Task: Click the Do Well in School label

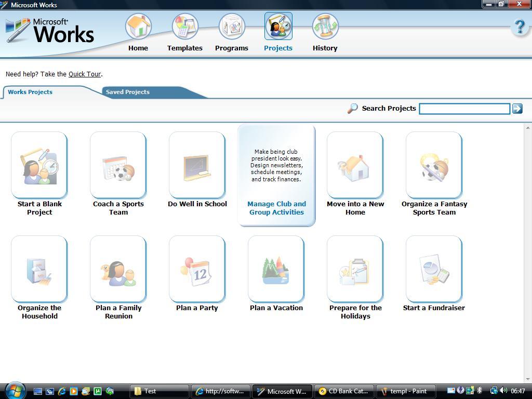Action: pos(197,204)
